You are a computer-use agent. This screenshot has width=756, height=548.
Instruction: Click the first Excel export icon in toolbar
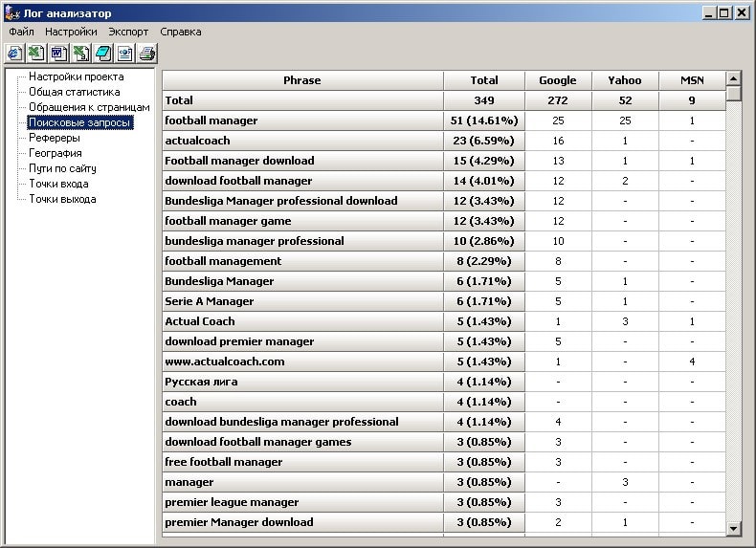(x=35, y=53)
